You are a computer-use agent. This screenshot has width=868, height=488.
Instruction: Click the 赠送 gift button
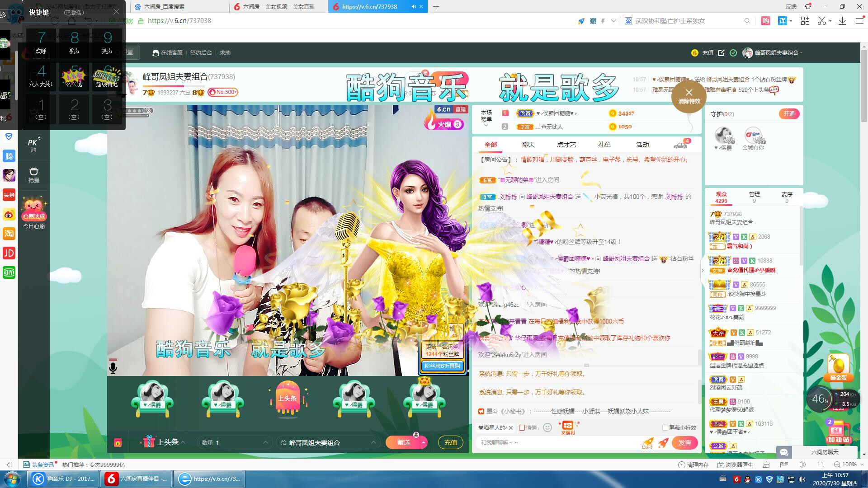coord(403,443)
